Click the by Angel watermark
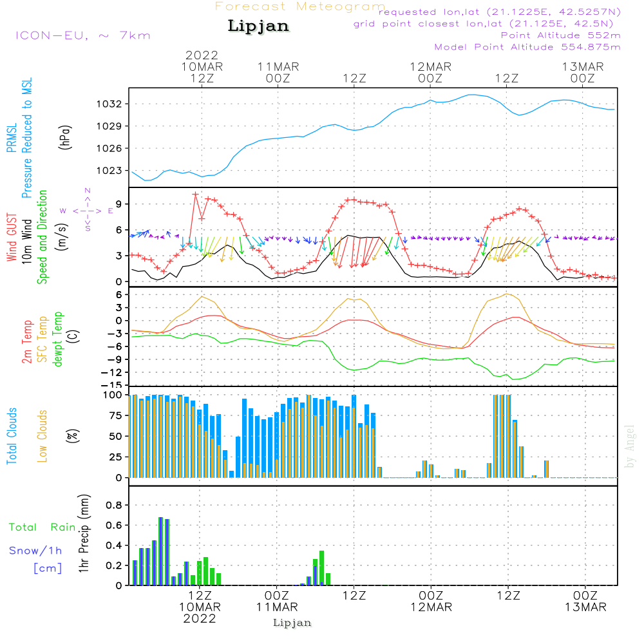Screen dimensions: 644x644 point(630,446)
